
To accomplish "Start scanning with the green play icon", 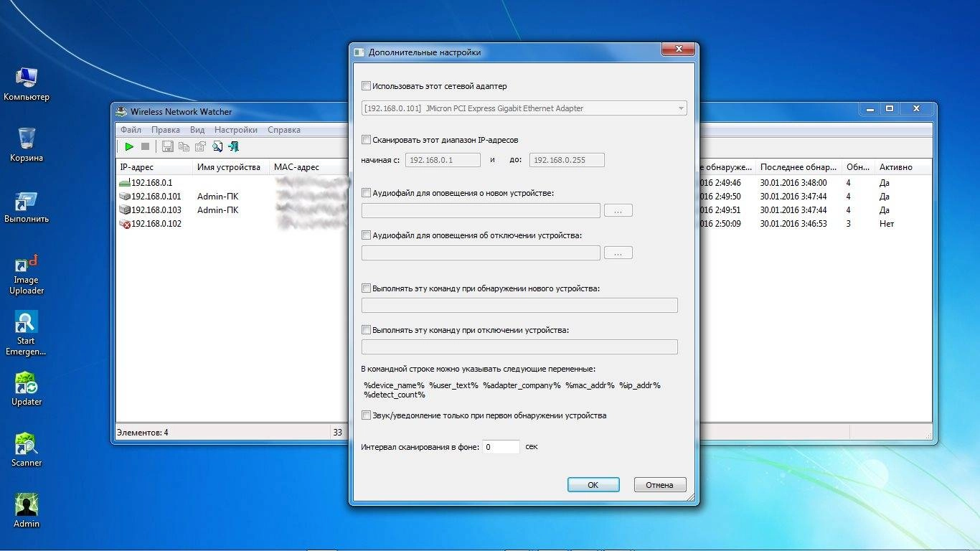I will click(x=129, y=146).
